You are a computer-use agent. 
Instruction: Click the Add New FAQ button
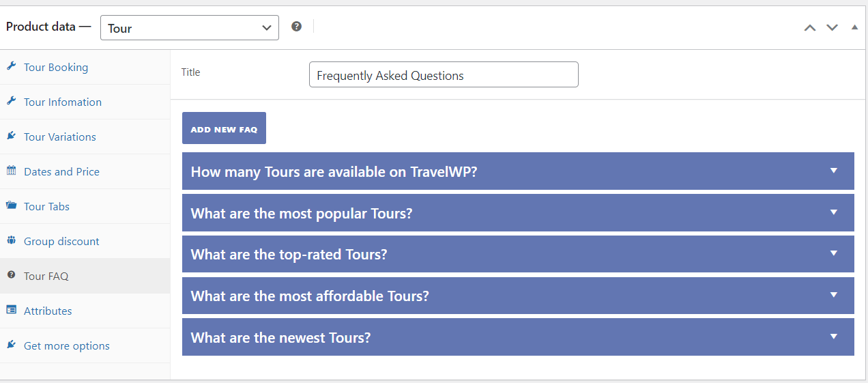(224, 128)
